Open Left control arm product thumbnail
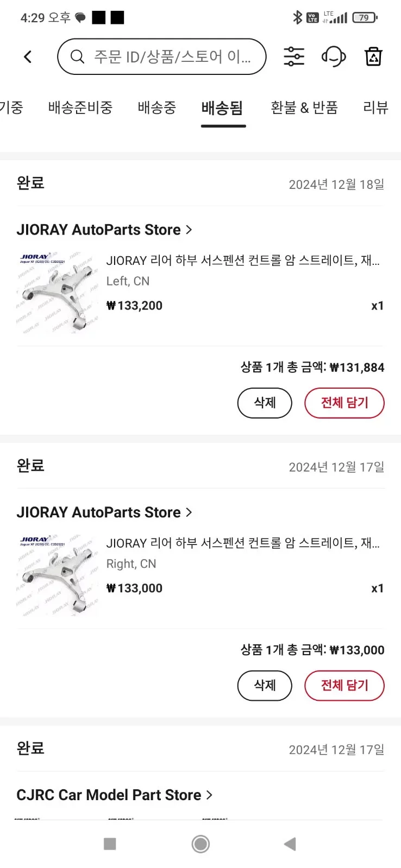The width and height of the screenshot is (401, 868). [x=58, y=292]
